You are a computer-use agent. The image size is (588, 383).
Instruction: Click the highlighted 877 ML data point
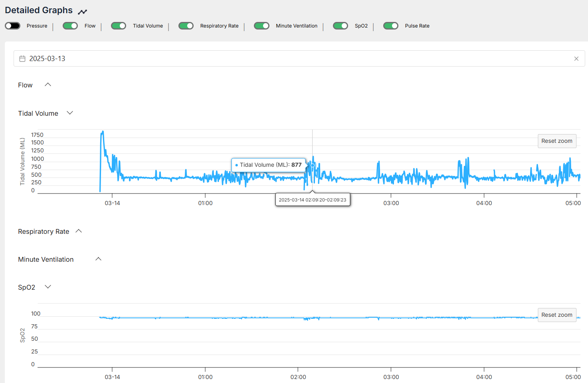(313, 165)
